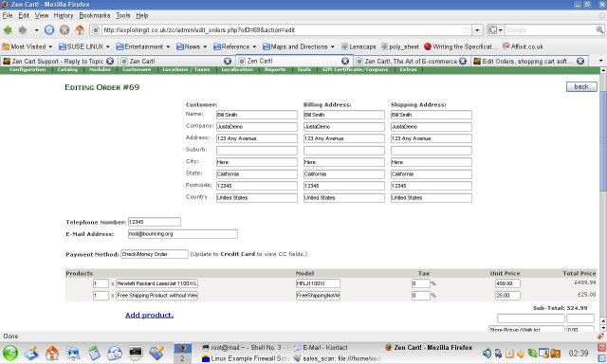Click the E-Mail Address field
Viewport: 607px width, 364px height.
point(183,233)
